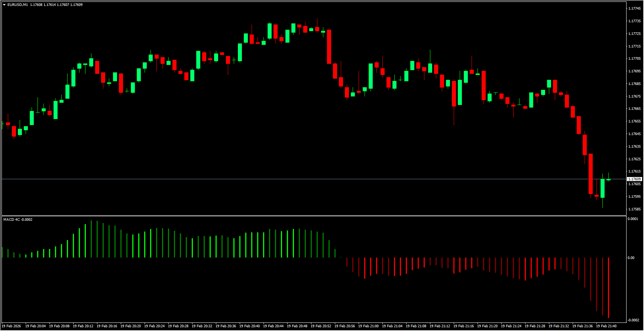The height and width of the screenshot is (331, 644).
Task: Select the 19 Feb 20:24 time marker
Action: click(x=155, y=326)
